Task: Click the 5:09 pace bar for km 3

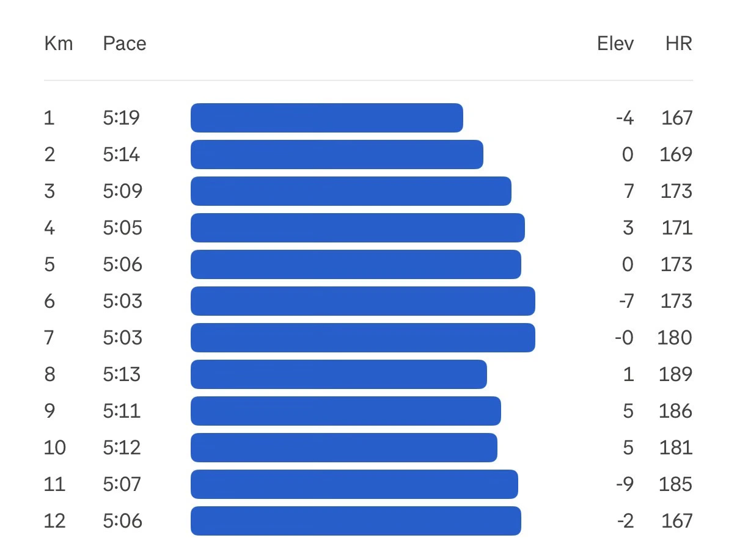Action: coord(351,191)
